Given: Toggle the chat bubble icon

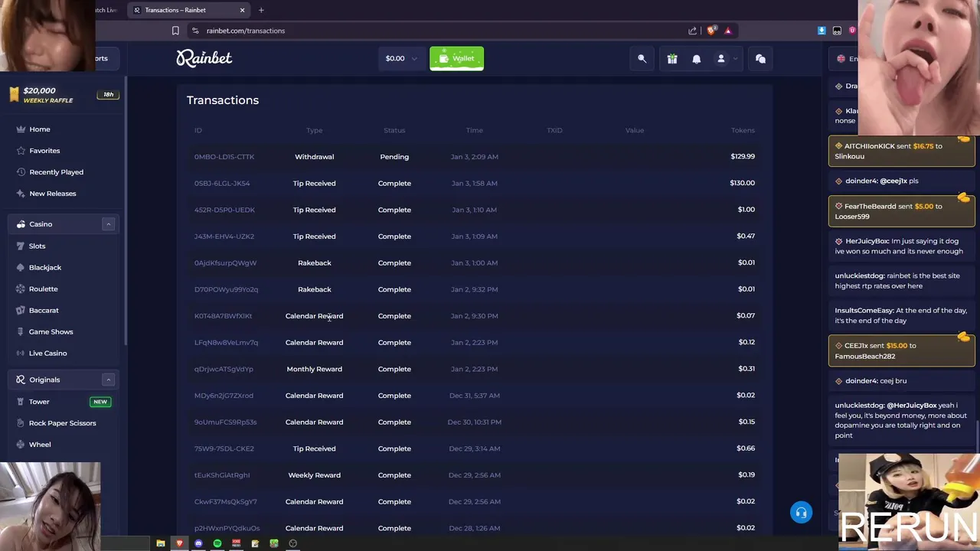Looking at the screenshot, I should [x=760, y=58].
